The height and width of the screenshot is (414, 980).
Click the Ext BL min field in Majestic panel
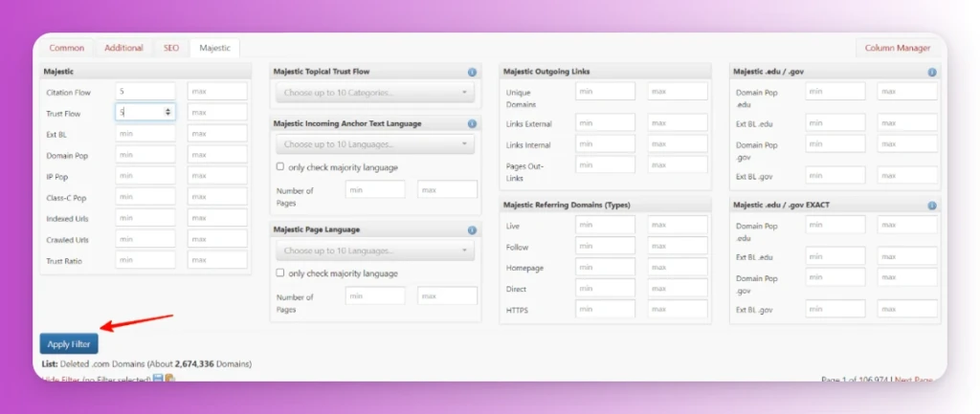[145, 134]
